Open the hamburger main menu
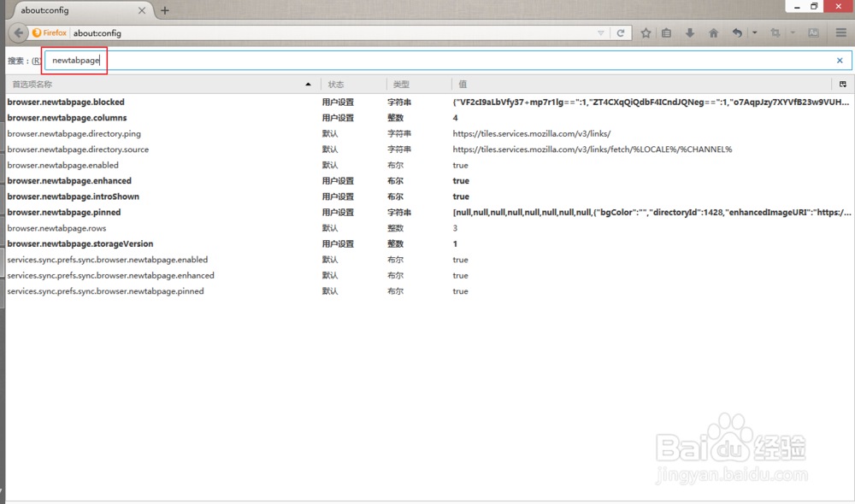 (x=840, y=32)
